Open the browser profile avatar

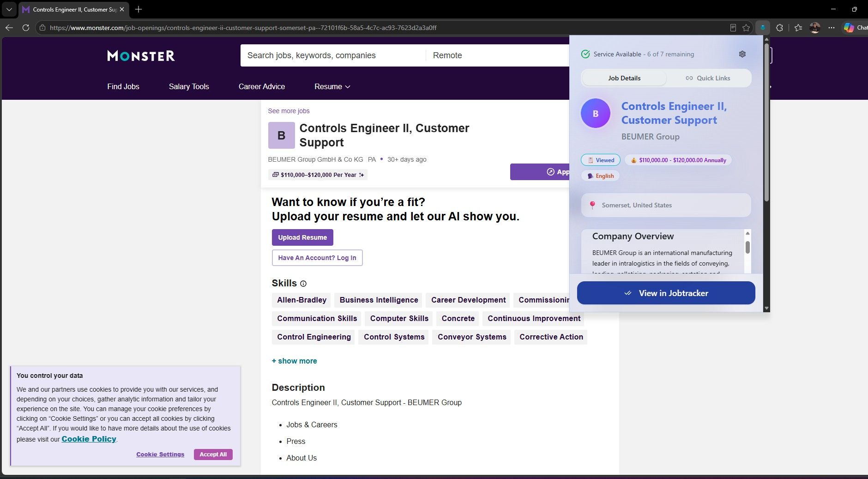coord(815,28)
